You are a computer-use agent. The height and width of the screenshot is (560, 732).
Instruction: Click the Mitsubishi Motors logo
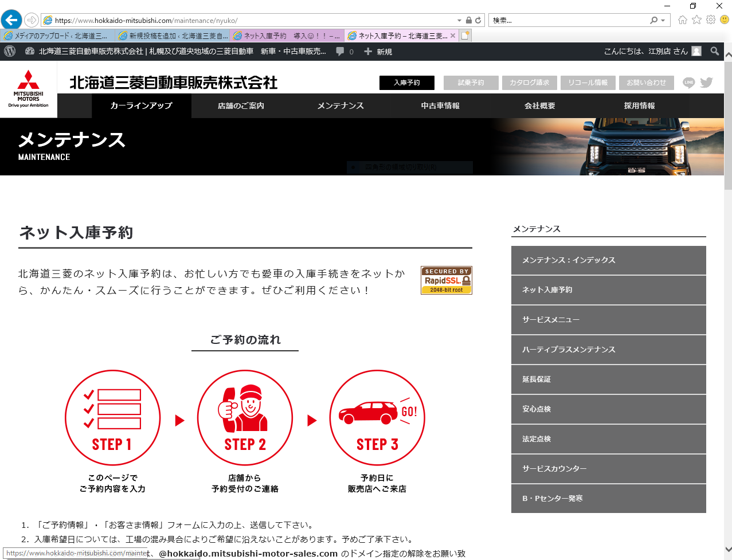pos(28,89)
